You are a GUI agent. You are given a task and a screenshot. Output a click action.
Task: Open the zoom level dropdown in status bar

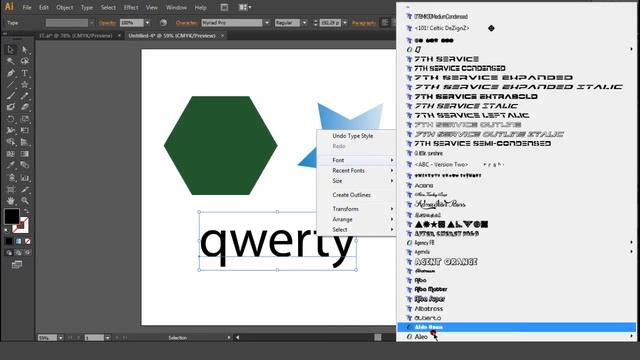(60, 338)
